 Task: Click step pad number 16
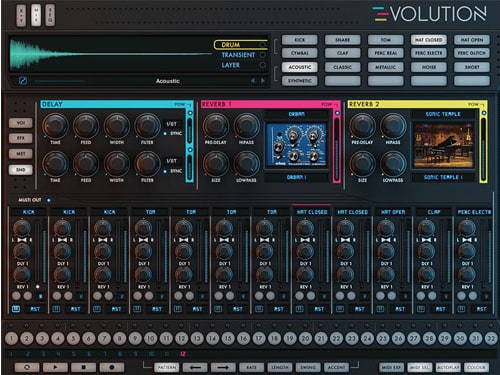[x=243, y=339]
